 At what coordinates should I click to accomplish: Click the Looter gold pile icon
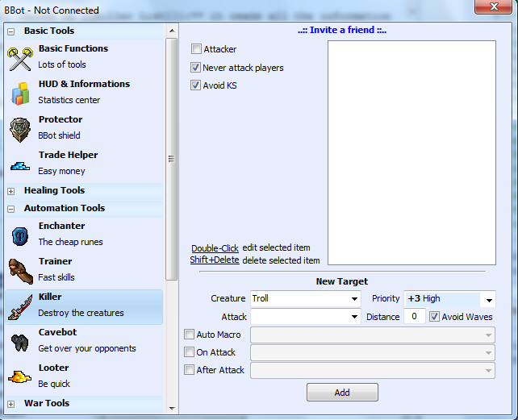tap(19, 376)
